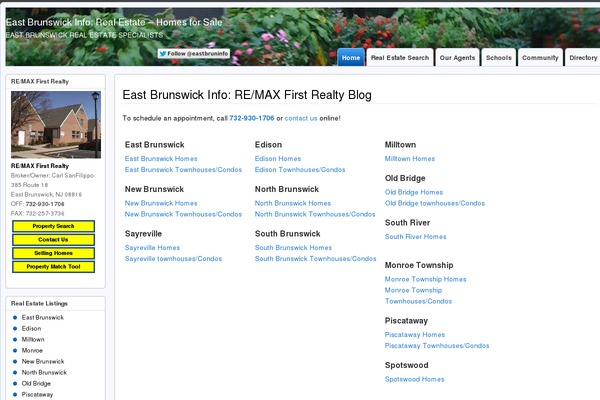Select the Directory tab
Image resolution: width=600 pixels, height=400 pixels.
(x=583, y=57)
